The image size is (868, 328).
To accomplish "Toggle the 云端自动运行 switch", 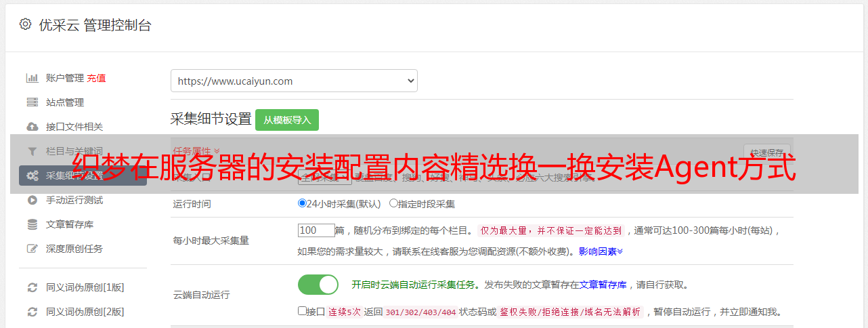I will (x=318, y=285).
